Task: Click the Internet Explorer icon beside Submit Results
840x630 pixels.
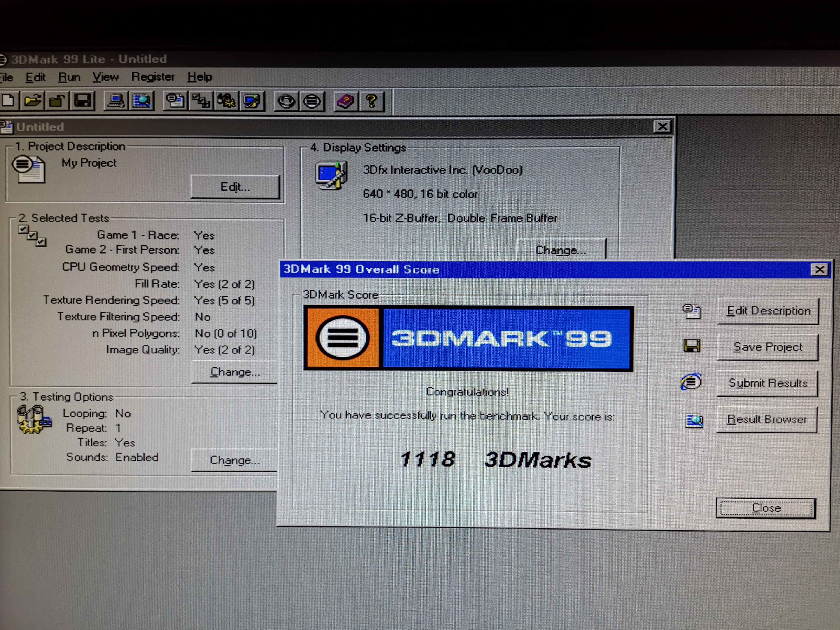Action: tap(691, 382)
